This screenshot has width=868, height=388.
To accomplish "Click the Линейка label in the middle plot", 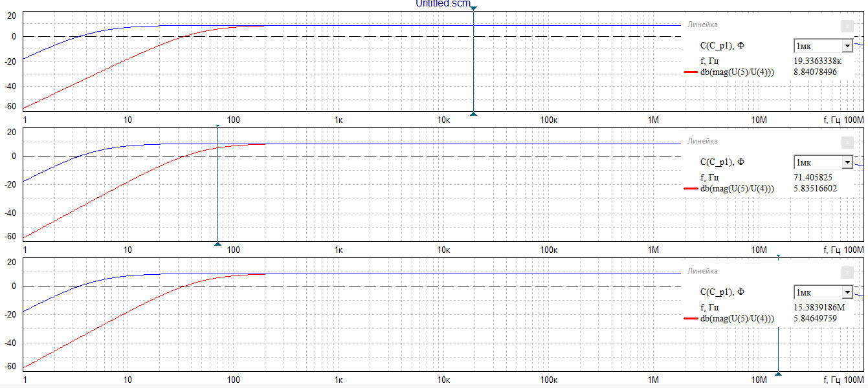I will point(702,141).
